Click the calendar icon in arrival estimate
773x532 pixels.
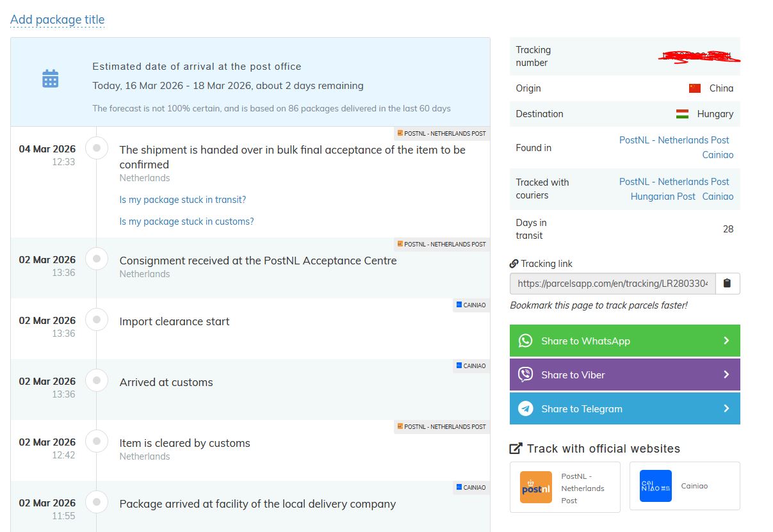50,79
